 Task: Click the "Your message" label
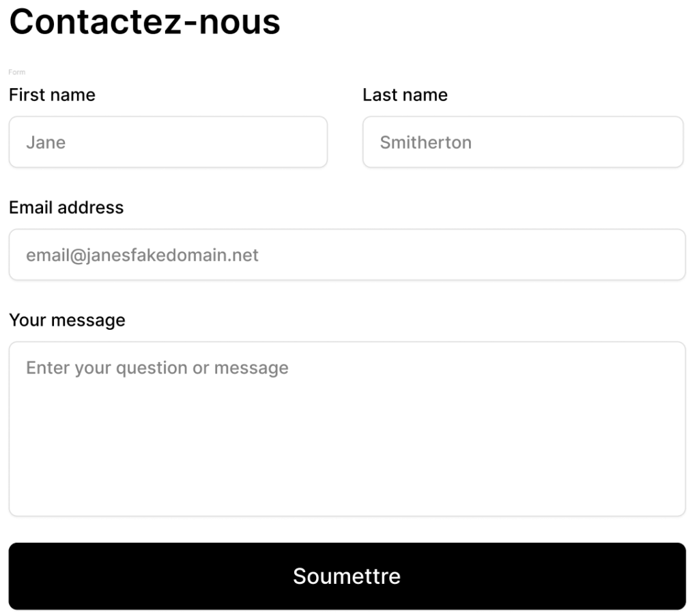click(x=67, y=320)
